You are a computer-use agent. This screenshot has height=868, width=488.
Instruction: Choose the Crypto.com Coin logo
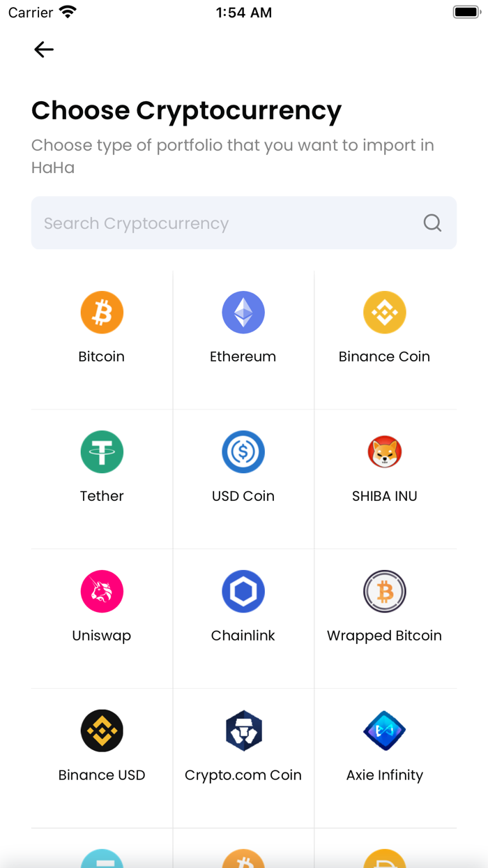[x=243, y=731]
